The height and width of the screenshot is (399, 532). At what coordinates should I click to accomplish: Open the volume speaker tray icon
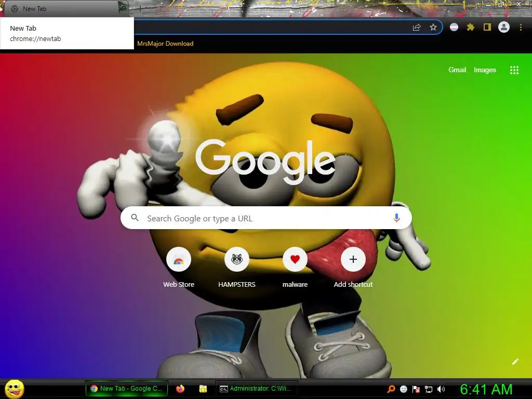[441, 389]
